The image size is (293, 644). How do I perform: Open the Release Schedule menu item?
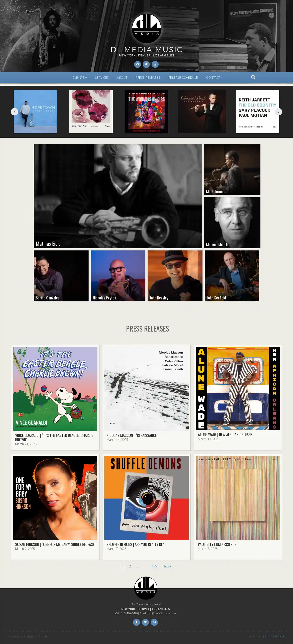(x=183, y=77)
